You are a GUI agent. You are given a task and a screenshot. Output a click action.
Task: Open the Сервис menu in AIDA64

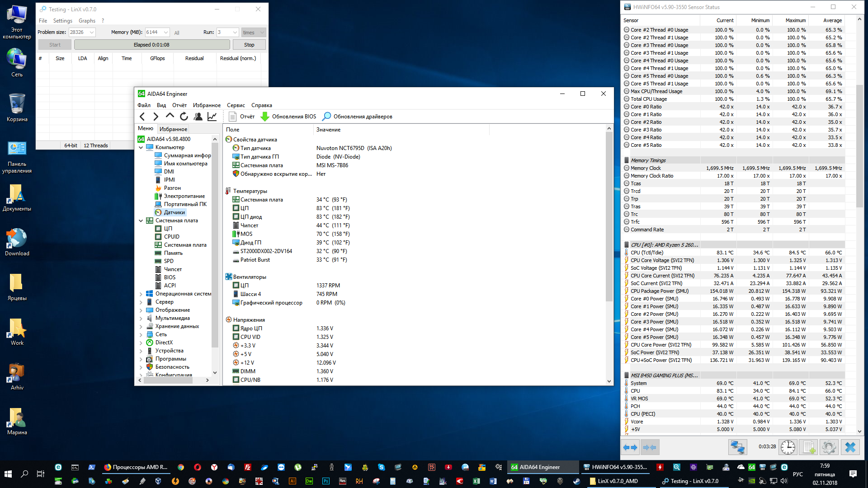tap(236, 105)
